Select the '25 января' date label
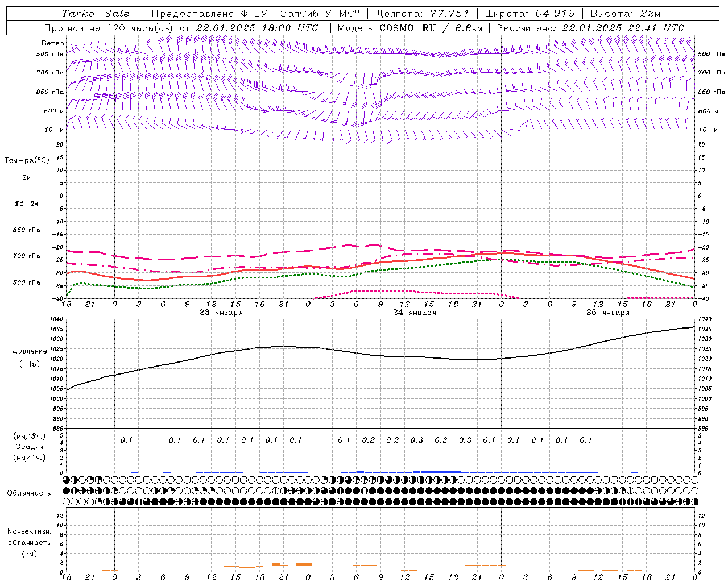This screenshot has height=582, width=728. (608, 313)
